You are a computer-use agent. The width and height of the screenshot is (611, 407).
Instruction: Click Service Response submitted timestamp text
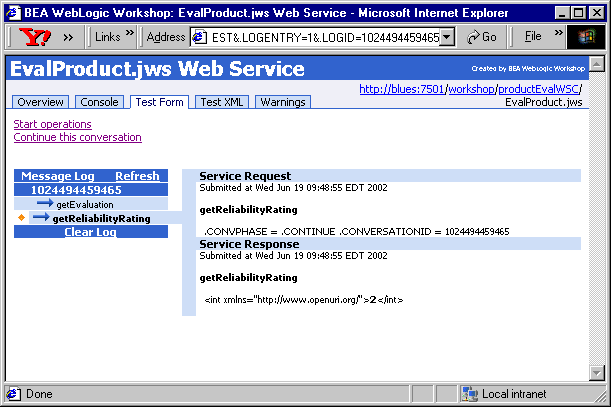[x=293, y=256]
